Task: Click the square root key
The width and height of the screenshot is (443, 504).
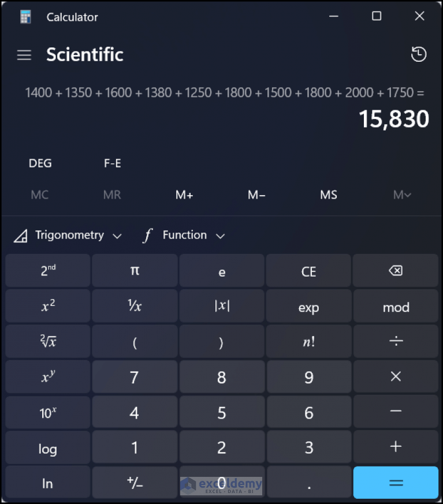Action: pyautogui.click(x=48, y=342)
